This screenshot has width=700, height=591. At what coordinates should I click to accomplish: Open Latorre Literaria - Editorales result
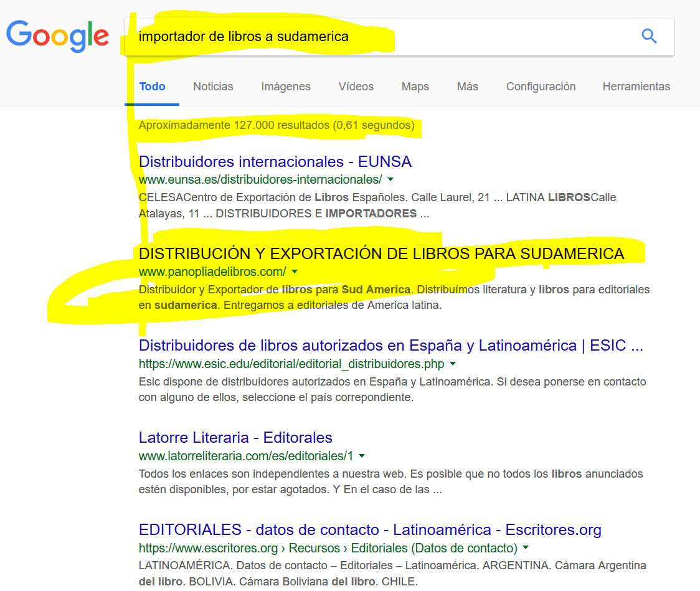click(x=235, y=437)
